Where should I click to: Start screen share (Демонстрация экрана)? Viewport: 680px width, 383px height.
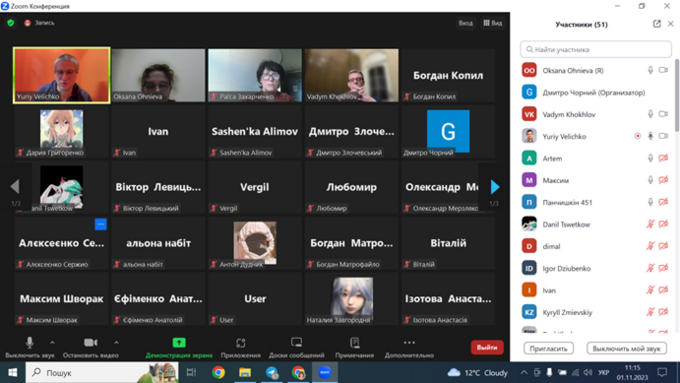pyautogui.click(x=179, y=343)
